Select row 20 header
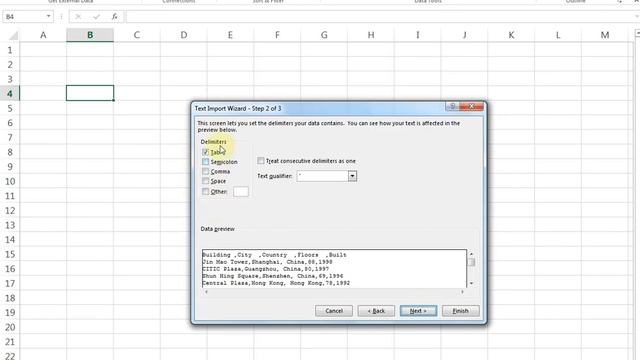640x360 pixels. pos(10,327)
